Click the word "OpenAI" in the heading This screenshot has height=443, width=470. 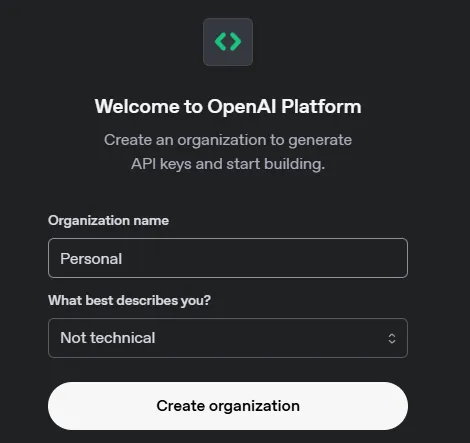click(x=242, y=107)
